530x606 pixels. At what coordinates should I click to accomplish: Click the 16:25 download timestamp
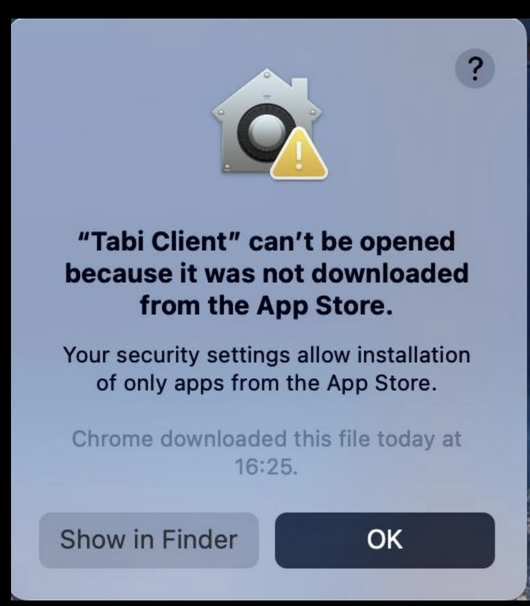266,467
